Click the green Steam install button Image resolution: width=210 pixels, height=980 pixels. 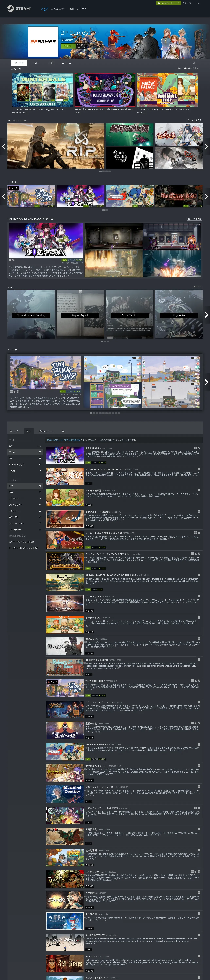point(169,3)
